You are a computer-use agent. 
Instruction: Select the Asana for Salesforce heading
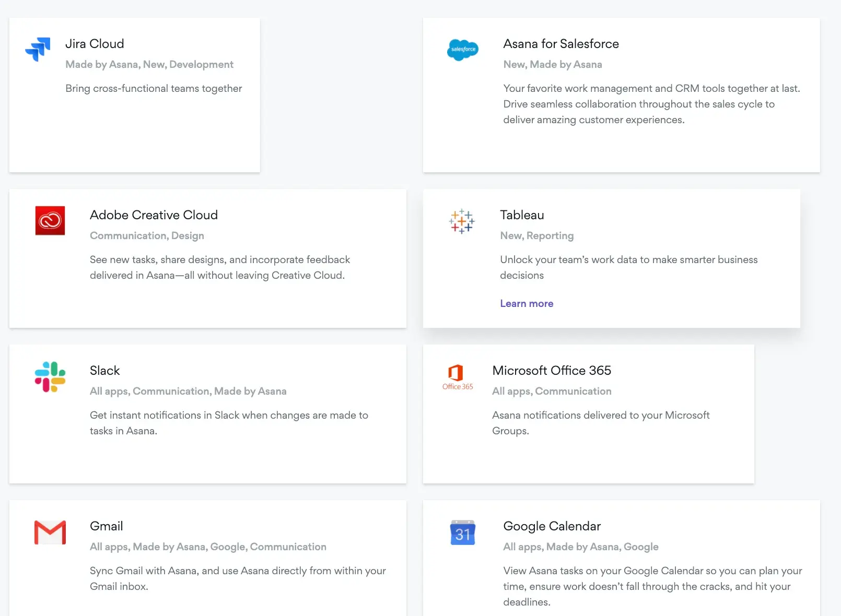coord(561,44)
